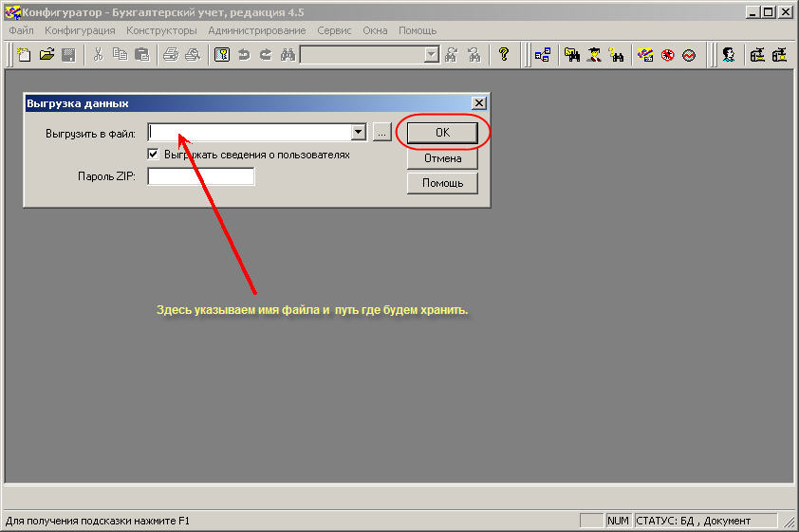Open the Файл menu
Image resolution: width=799 pixels, height=532 pixels.
tap(22, 30)
